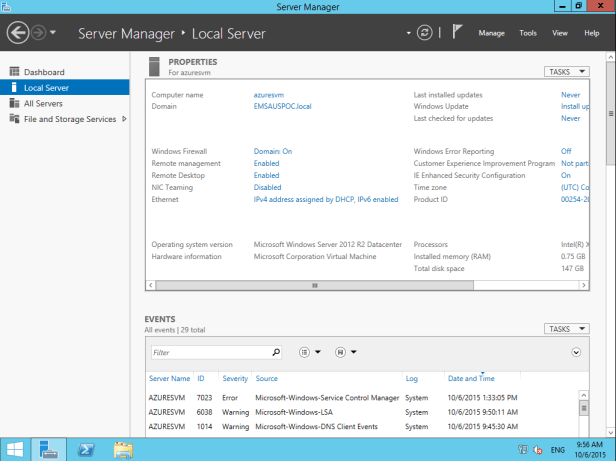Screen dimensions: 616x461
Task: Click the refresh icon in header
Action: (x=425, y=33)
